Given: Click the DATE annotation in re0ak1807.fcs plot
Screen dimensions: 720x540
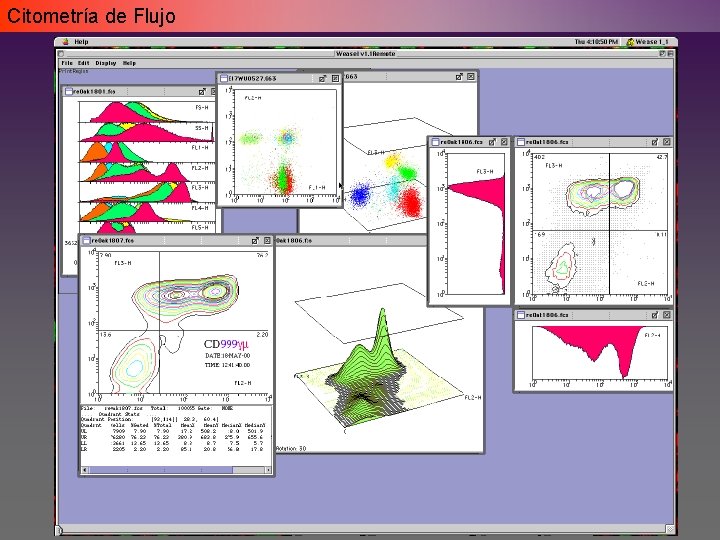Looking at the screenshot, I should (x=227, y=355).
